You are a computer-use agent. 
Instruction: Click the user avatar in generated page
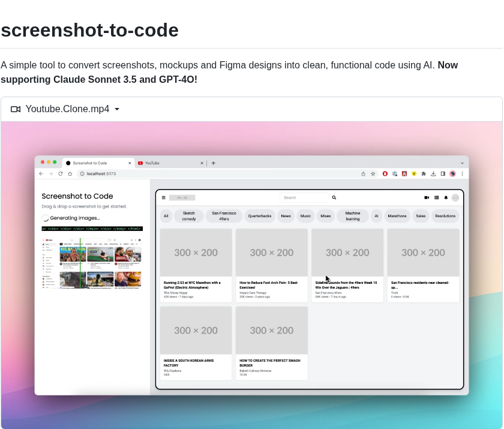pos(455,197)
